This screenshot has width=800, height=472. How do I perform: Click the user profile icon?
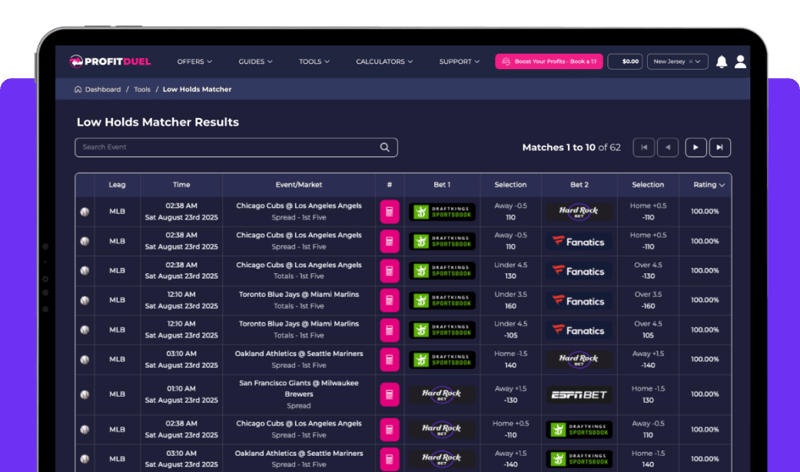pos(740,62)
